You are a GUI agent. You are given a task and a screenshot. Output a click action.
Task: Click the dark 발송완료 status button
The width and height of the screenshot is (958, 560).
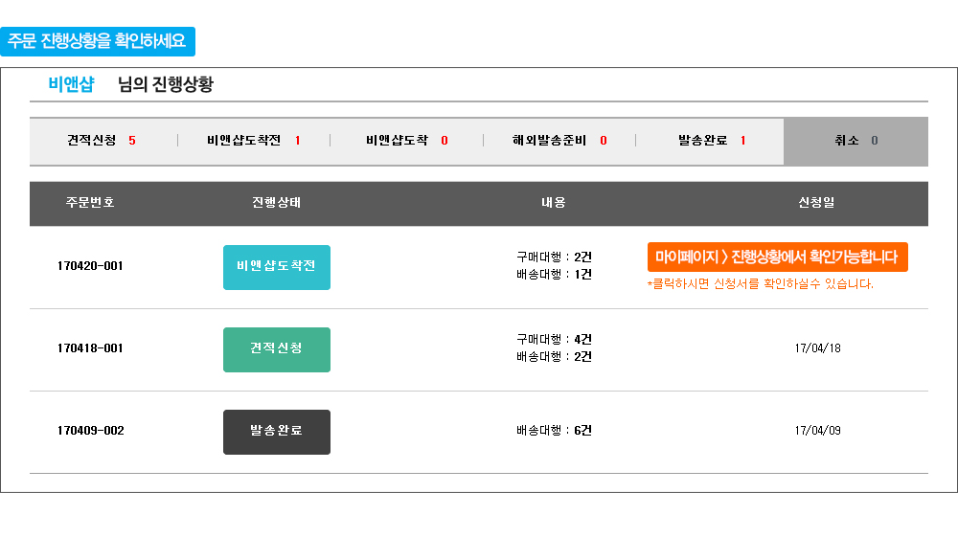[277, 432]
